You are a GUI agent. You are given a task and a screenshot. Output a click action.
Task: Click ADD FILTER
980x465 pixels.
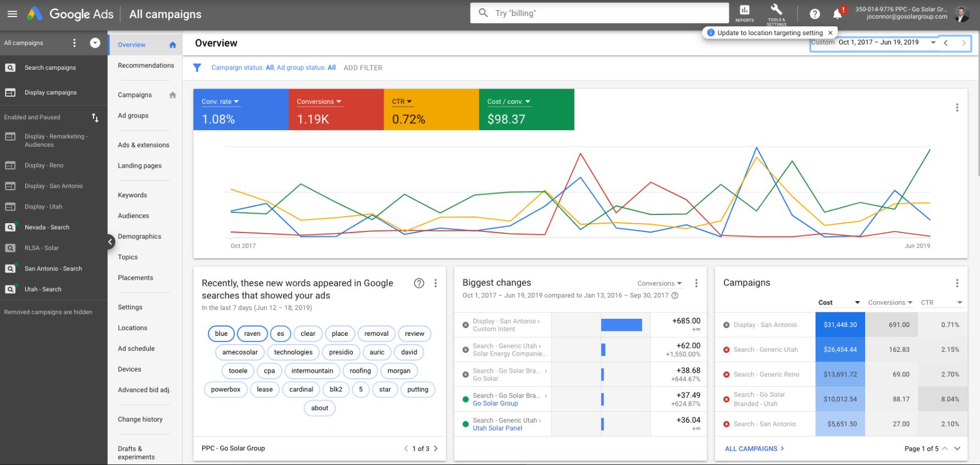coord(363,68)
